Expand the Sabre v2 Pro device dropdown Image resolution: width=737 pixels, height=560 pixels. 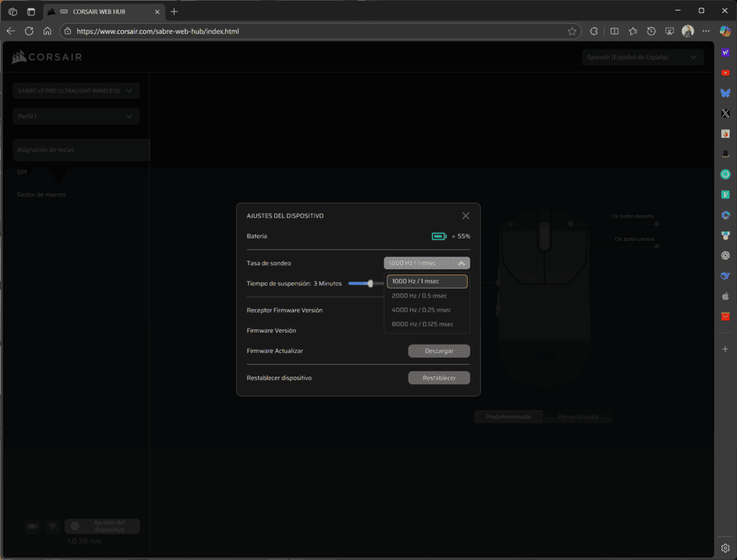[x=76, y=91]
